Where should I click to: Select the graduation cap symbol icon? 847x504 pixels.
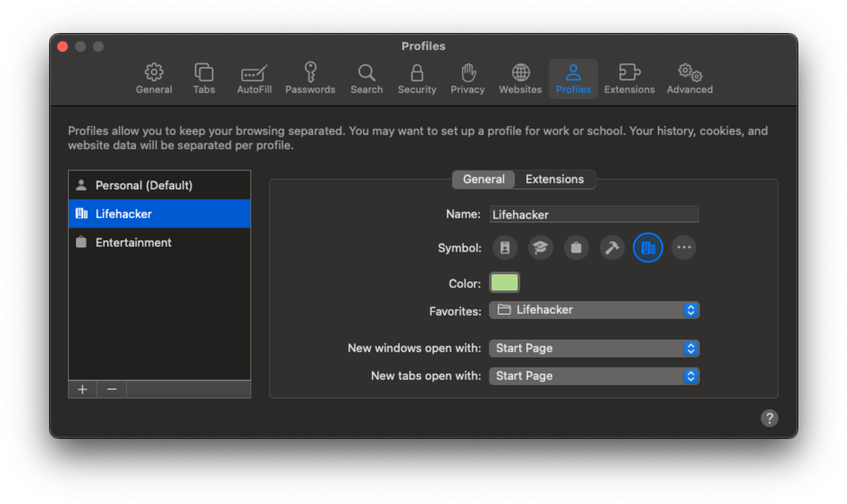[x=540, y=247]
